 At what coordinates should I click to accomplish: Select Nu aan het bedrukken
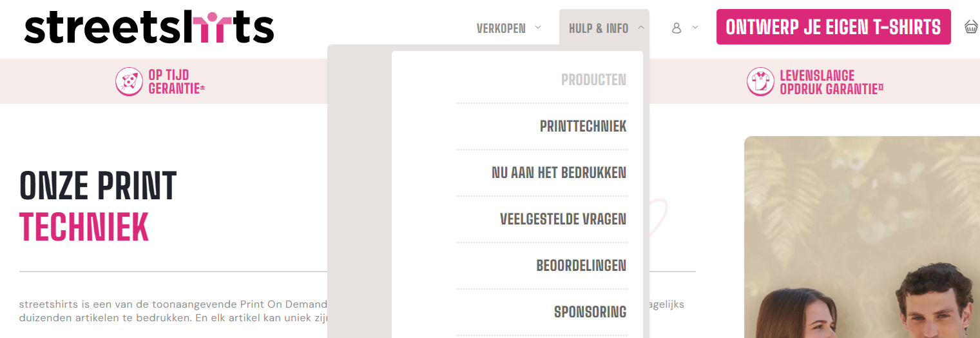click(x=559, y=173)
